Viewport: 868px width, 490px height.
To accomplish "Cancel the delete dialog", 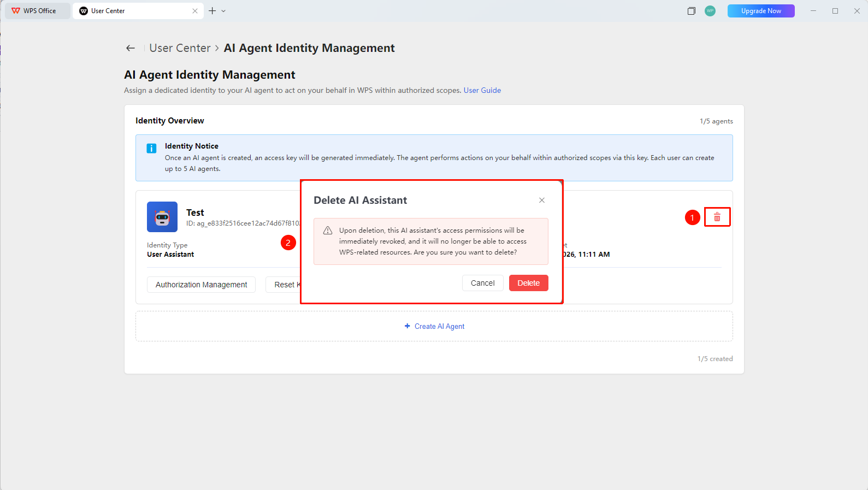I will pyautogui.click(x=483, y=283).
